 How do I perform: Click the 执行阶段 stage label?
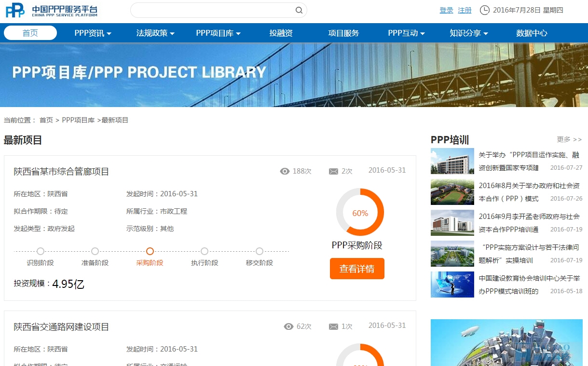(205, 263)
